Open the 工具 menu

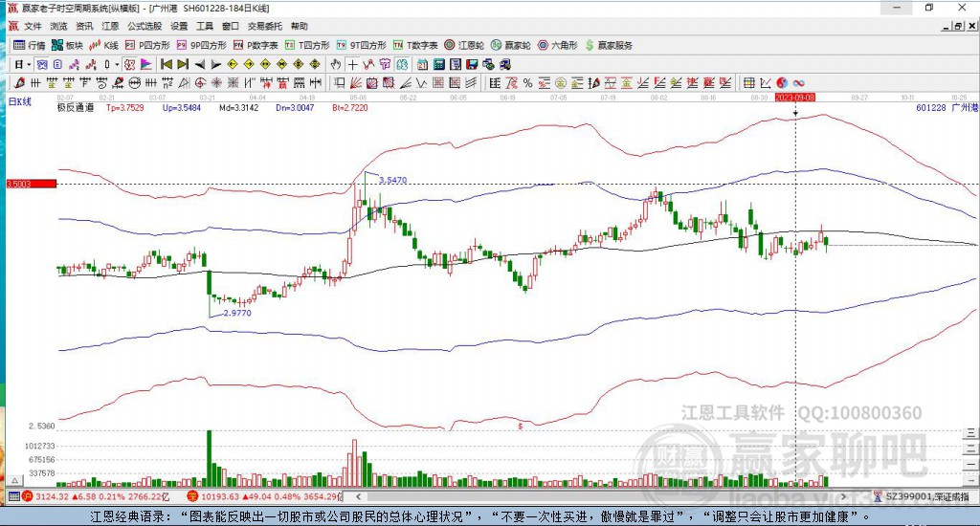pos(205,26)
